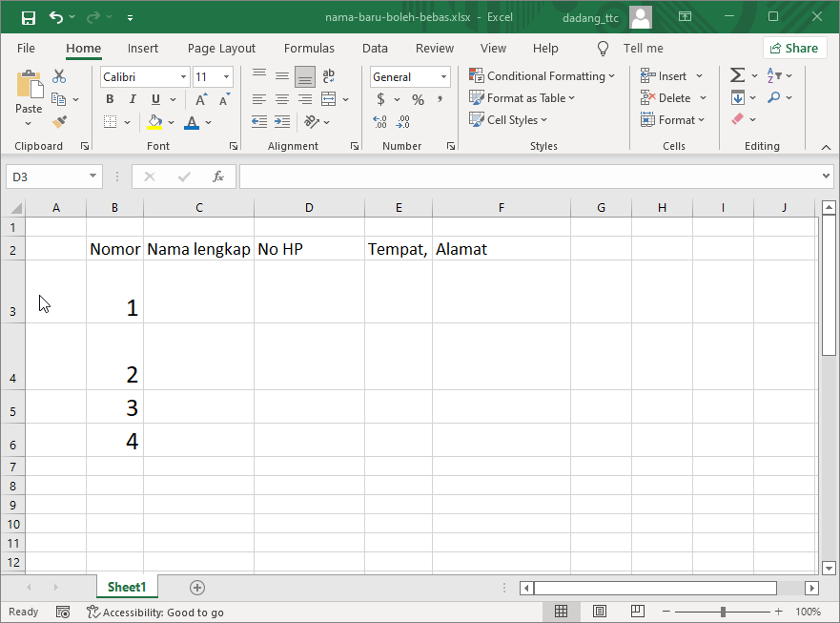This screenshot has height=623, width=840.
Task: Expand the Number Format dropdown showing General
Action: pyautogui.click(x=444, y=76)
